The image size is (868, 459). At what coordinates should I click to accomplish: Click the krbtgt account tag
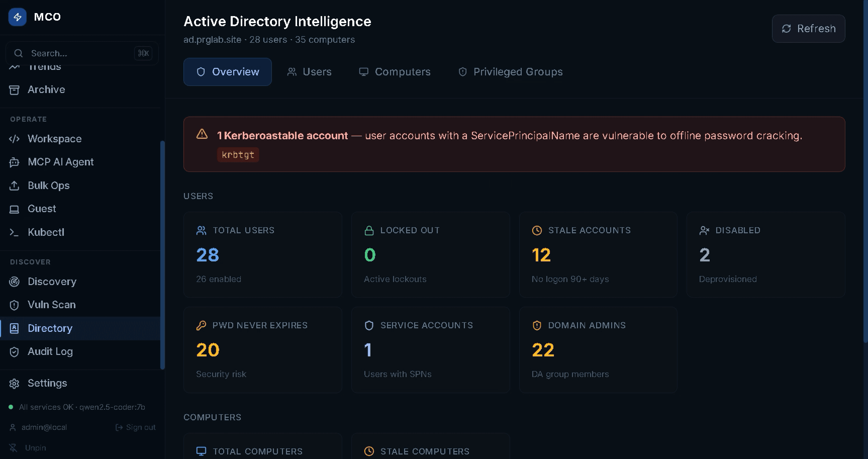tap(238, 155)
